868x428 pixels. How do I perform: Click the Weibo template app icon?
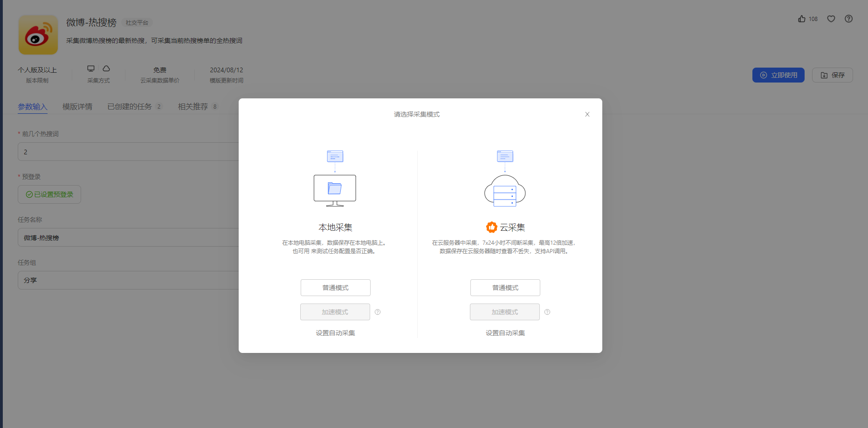38,35
